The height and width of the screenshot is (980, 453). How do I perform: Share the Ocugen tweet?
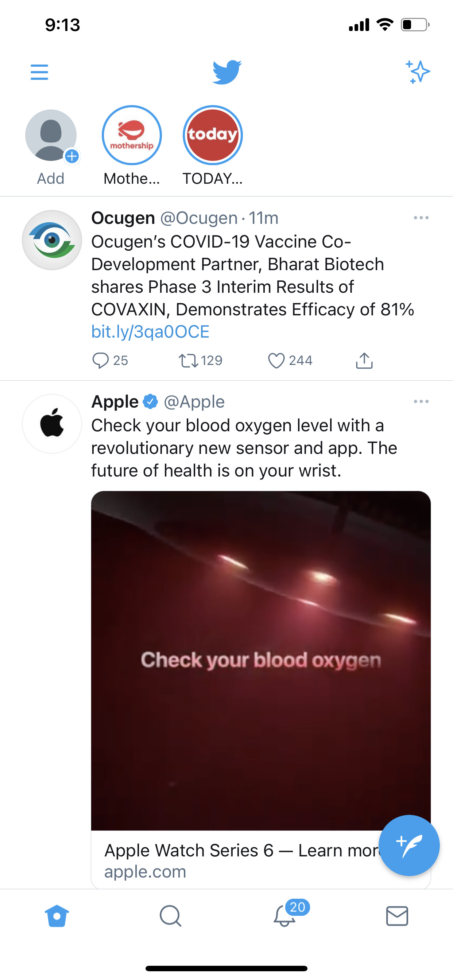click(x=364, y=360)
